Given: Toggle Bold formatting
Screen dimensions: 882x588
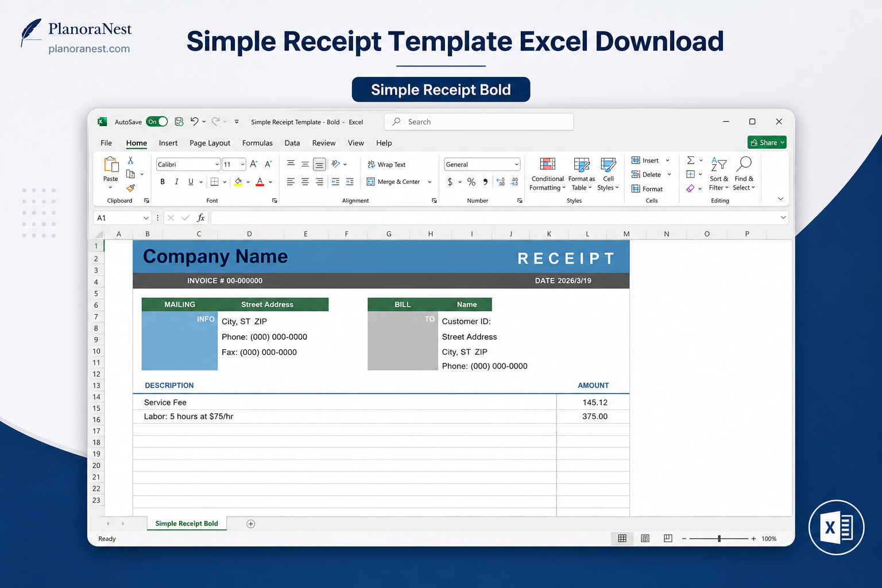Looking at the screenshot, I should pos(163,182).
